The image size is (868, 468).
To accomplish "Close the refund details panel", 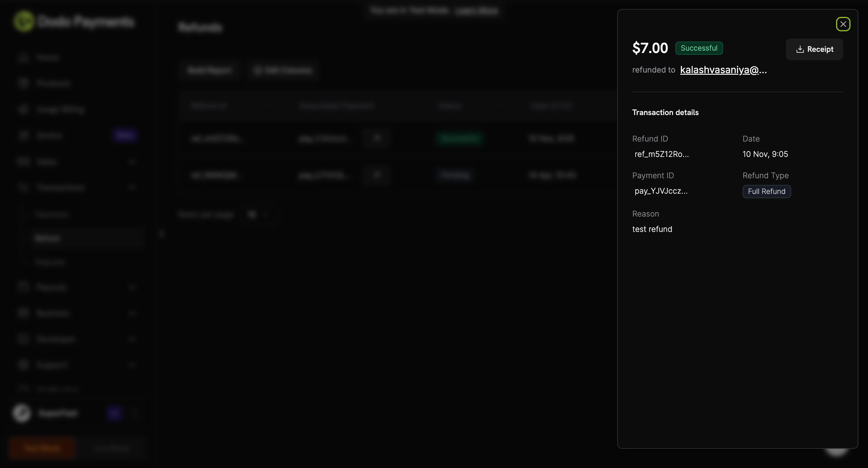I will (x=843, y=24).
